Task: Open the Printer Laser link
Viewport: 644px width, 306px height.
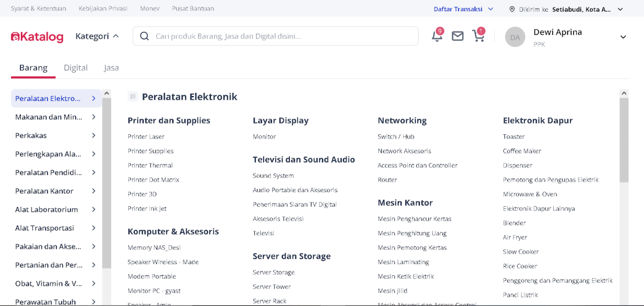Action: coord(146,136)
